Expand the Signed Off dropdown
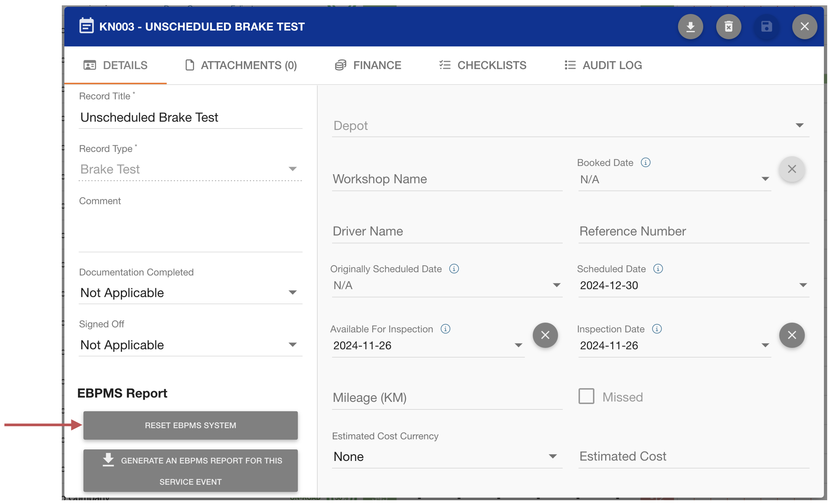Image resolution: width=831 pixels, height=504 pixels. [x=190, y=345]
